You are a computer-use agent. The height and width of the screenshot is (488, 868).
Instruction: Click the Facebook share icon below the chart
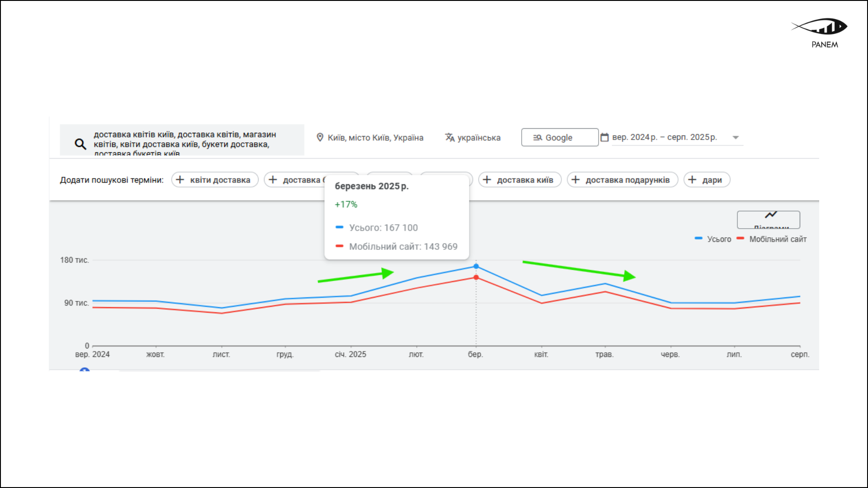(84, 370)
